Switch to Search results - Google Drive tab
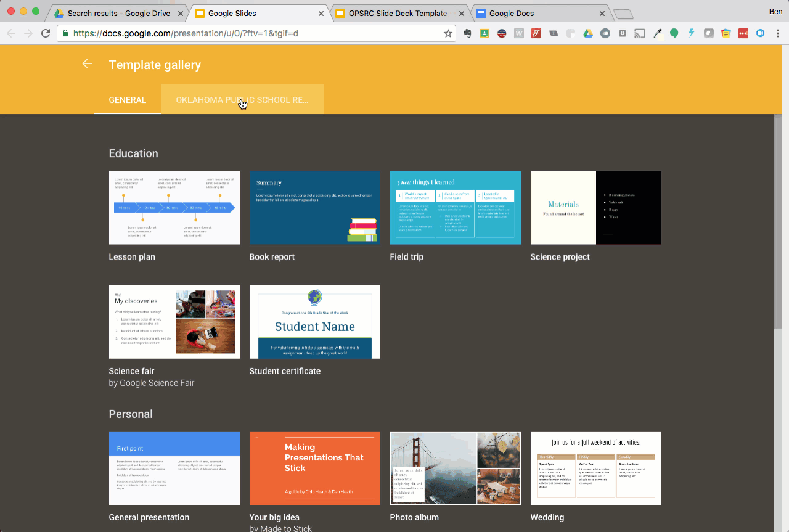789x532 pixels. click(117, 13)
